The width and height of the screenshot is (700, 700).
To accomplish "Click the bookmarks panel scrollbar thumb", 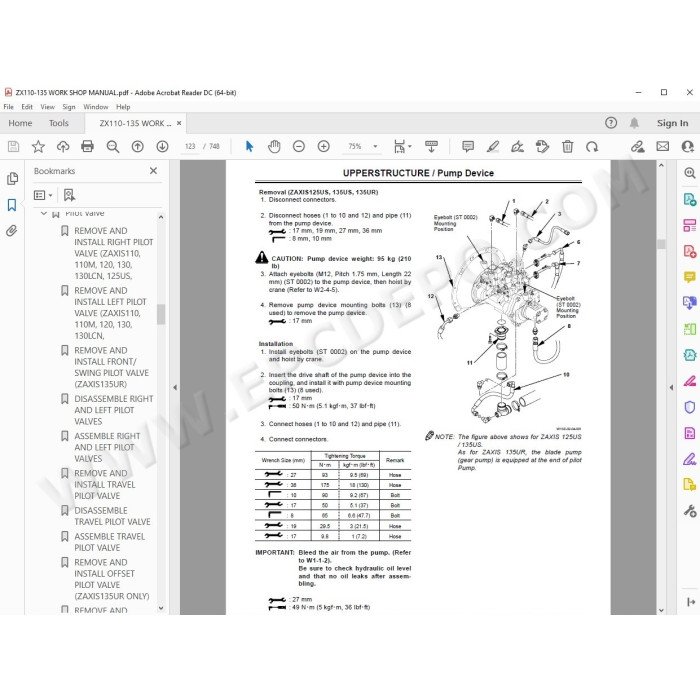I will (161, 314).
